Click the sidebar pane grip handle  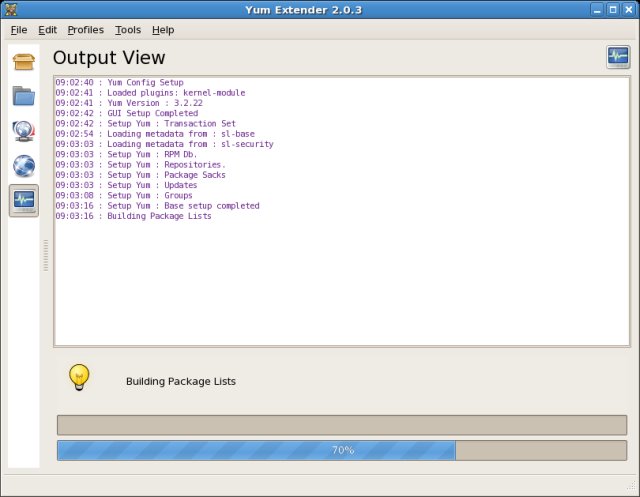(46, 255)
